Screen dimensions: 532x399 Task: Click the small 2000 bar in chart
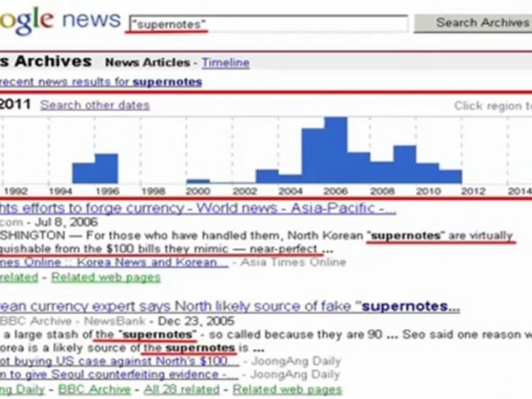[198, 182]
